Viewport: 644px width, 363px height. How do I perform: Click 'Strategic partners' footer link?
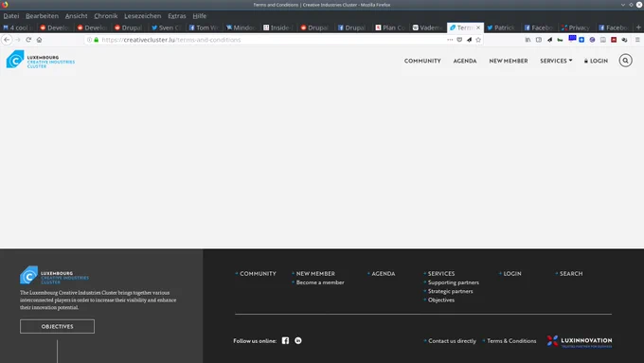pos(450,291)
